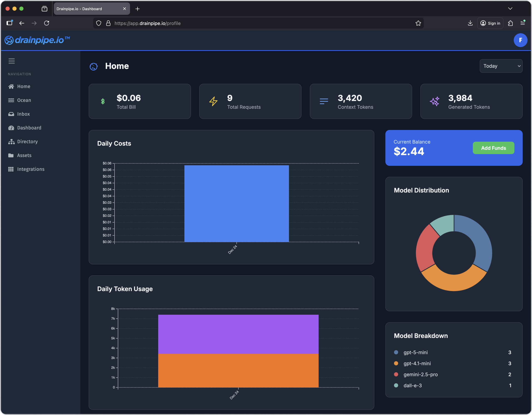Click the Integrations grid icon

[x=11, y=169]
